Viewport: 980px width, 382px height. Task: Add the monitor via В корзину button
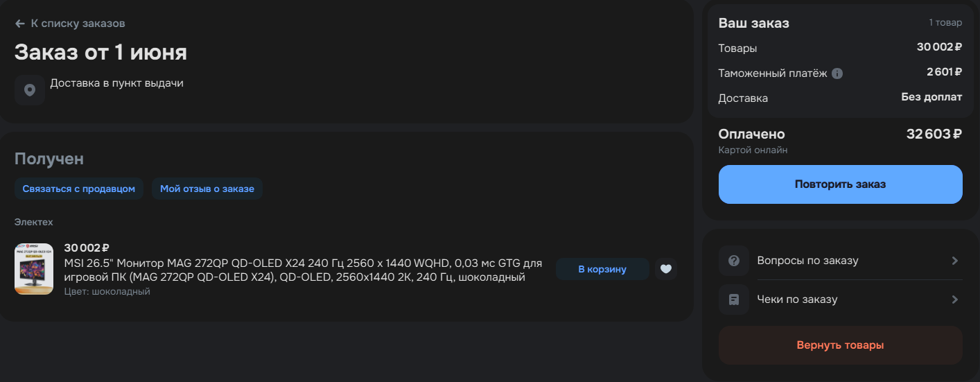602,269
